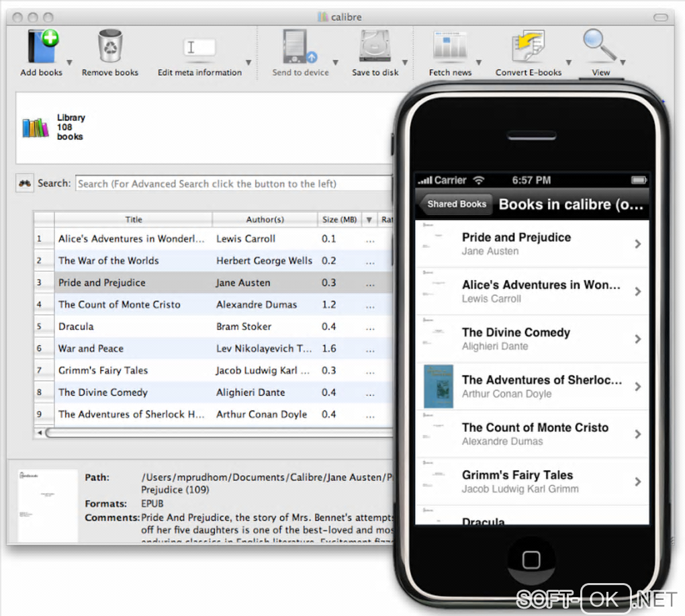
Task: Sort by the Author(s) column header
Action: [265, 219]
